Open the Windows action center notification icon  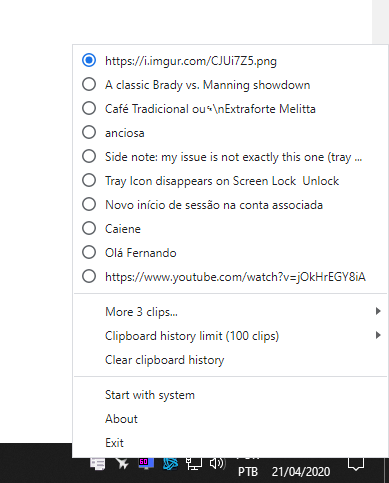click(x=356, y=464)
